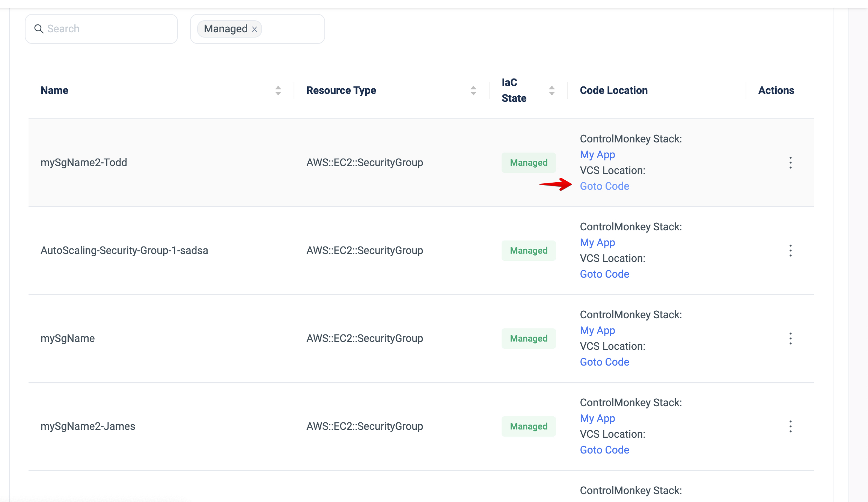
Task: Click AWS::EC2::SecurityGroup in mySgName row
Action: [x=365, y=339]
